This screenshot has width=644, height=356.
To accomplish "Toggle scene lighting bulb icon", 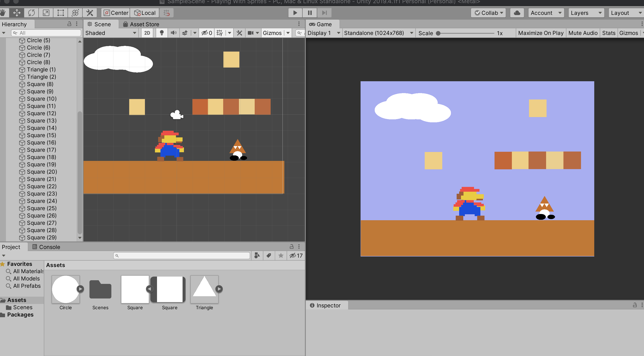I will 162,33.
